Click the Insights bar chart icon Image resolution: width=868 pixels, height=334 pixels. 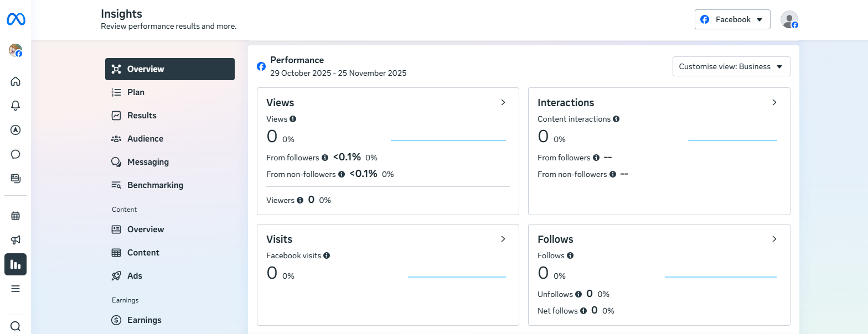point(15,264)
